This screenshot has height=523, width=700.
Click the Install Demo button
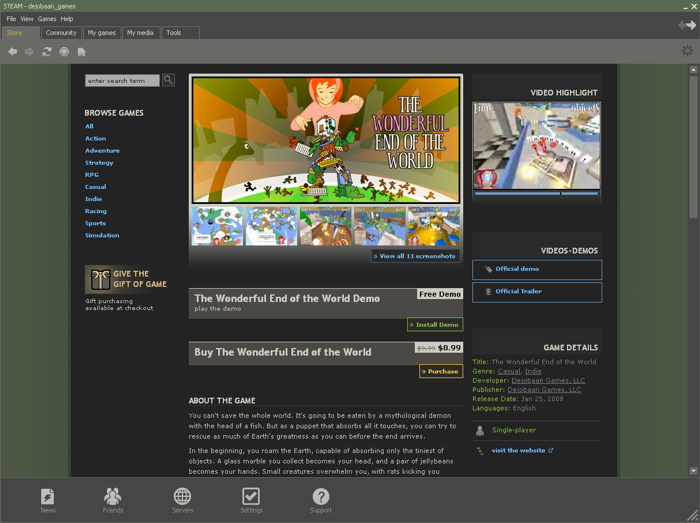point(435,324)
